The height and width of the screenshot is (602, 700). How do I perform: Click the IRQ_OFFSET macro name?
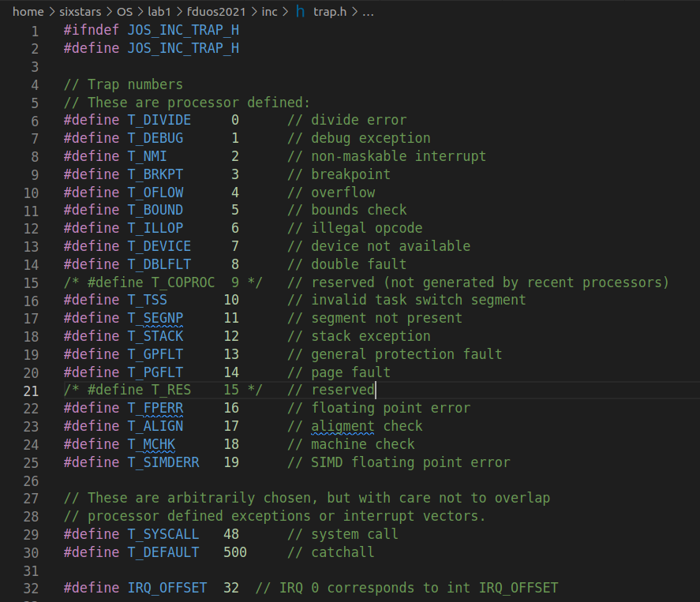tap(167, 588)
